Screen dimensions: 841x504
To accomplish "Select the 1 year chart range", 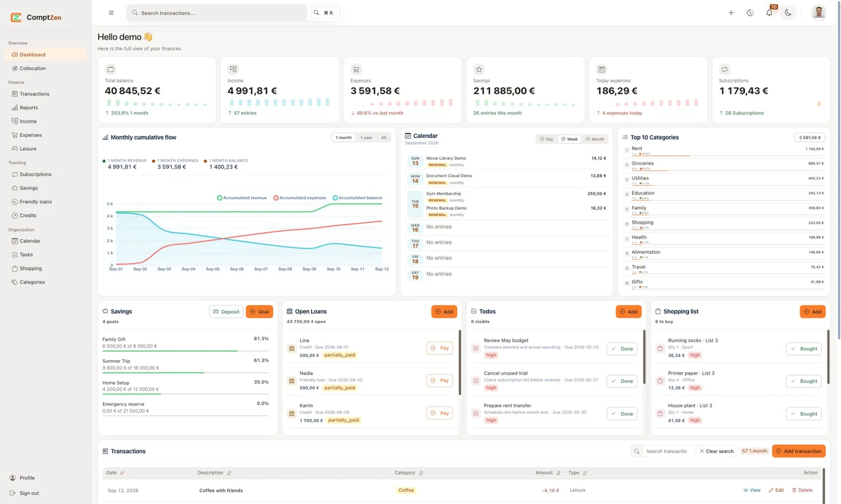I will [x=366, y=138].
